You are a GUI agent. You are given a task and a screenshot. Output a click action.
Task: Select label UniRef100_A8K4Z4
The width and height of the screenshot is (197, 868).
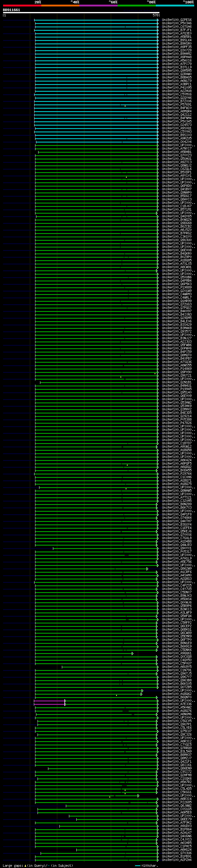[x=177, y=460]
